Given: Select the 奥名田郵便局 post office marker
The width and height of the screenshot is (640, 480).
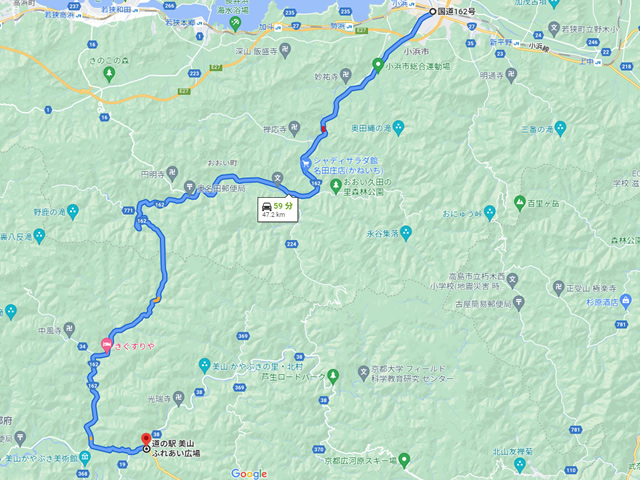Looking at the screenshot, I should point(189,187).
